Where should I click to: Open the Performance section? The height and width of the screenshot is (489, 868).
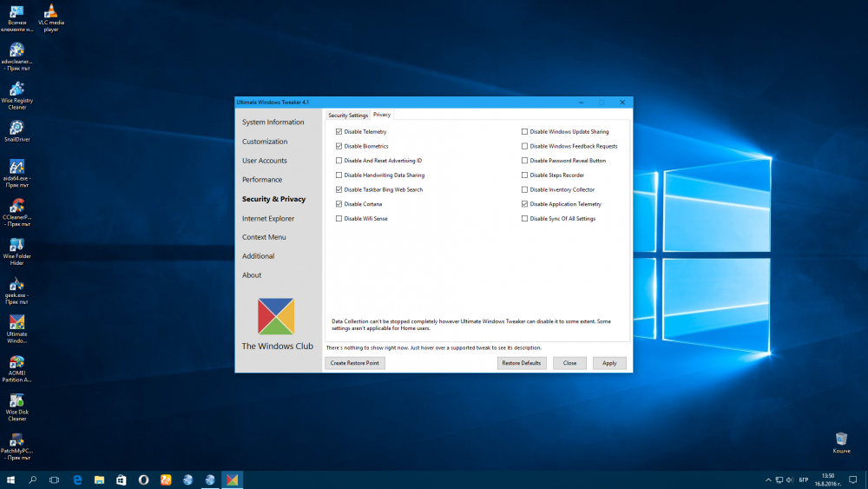pyautogui.click(x=262, y=180)
